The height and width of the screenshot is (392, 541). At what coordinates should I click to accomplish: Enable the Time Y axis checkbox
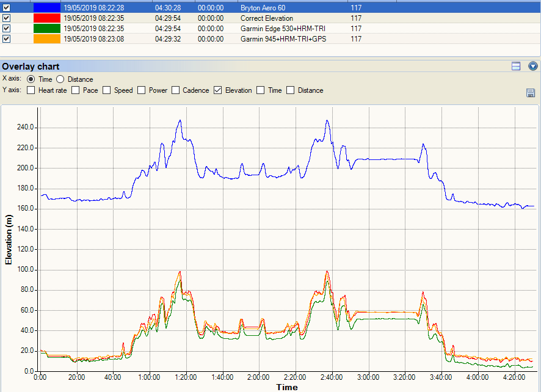pos(261,90)
